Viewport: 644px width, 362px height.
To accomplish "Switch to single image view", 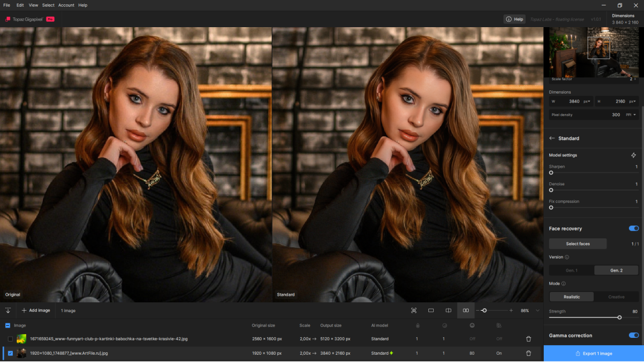I will pyautogui.click(x=431, y=310).
